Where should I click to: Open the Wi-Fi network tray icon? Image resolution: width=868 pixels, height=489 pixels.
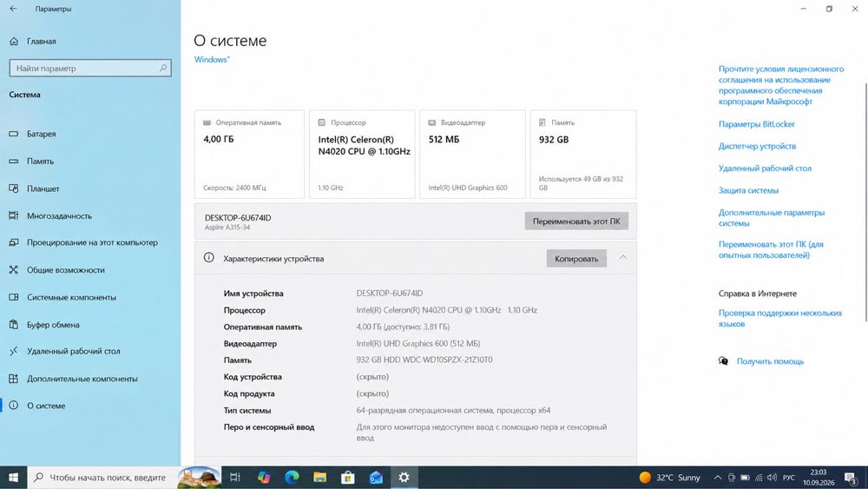pos(759,477)
